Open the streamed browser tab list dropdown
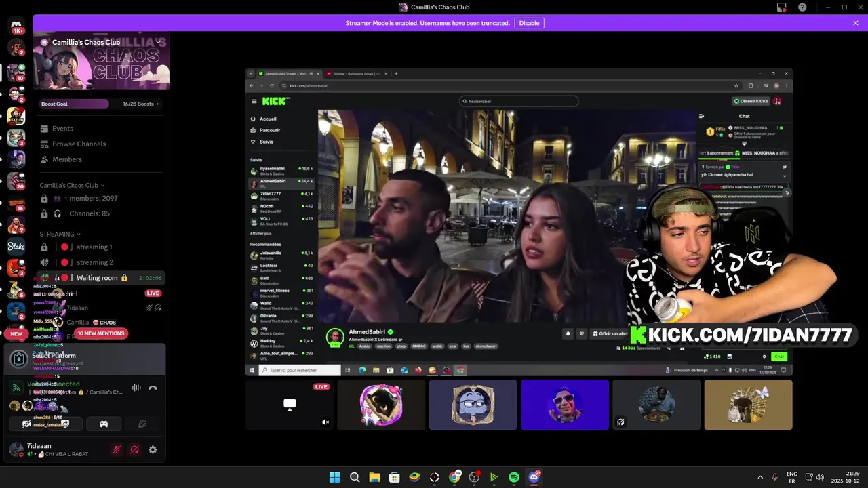Image resolution: width=868 pixels, height=488 pixels. pyautogui.click(x=250, y=73)
